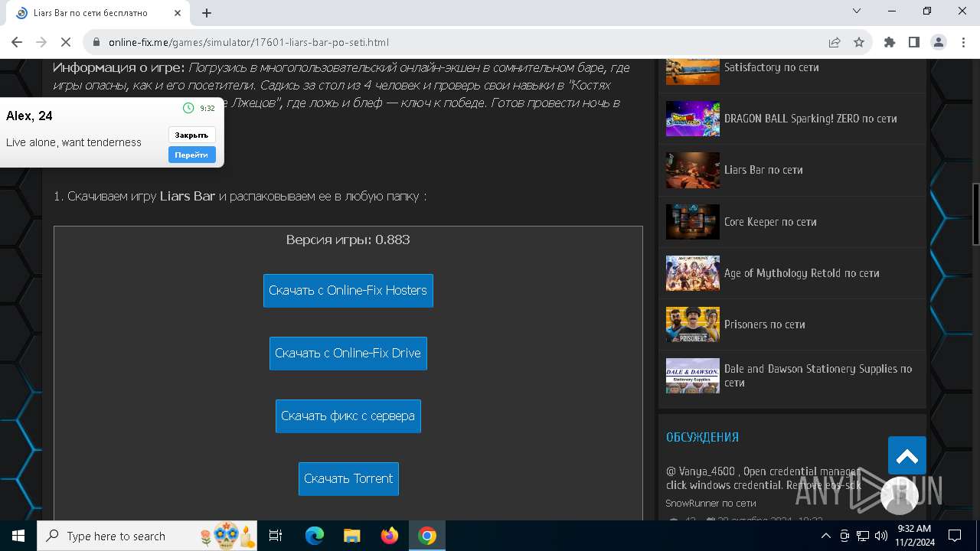Open the notification center icon
The image size is (980, 551).
click(955, 536)
